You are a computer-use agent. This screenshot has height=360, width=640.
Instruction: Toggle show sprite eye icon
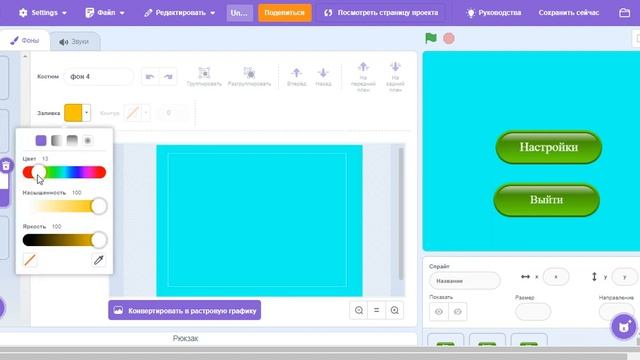coord(439,311)
